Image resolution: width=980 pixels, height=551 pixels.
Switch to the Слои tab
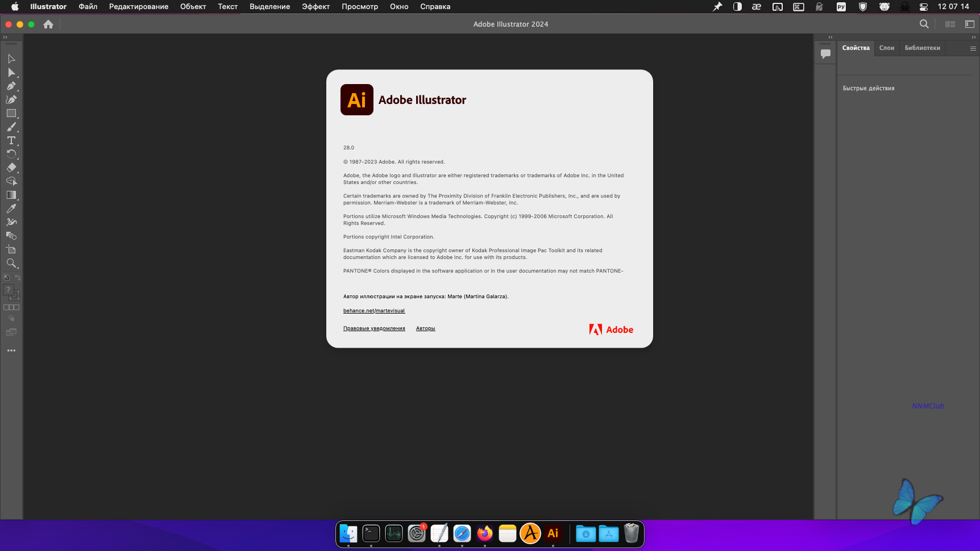pos(886,48)
